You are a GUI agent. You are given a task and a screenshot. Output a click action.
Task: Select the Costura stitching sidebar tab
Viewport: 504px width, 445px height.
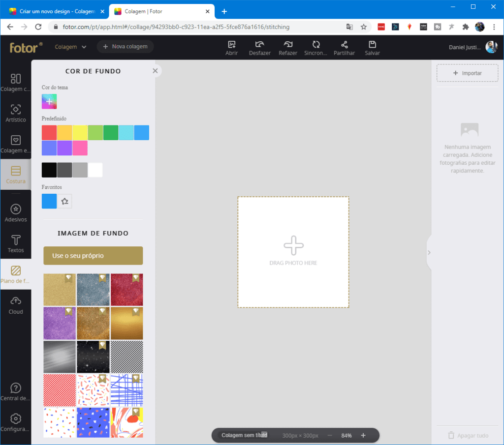(15, 175)
